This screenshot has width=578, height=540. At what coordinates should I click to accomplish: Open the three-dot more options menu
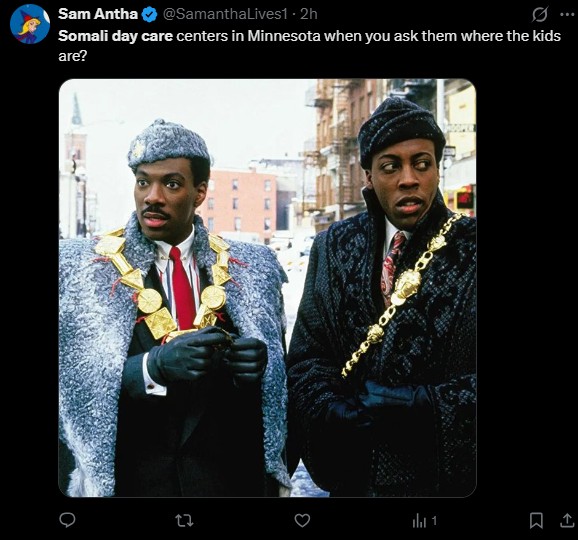pos(567,15)
